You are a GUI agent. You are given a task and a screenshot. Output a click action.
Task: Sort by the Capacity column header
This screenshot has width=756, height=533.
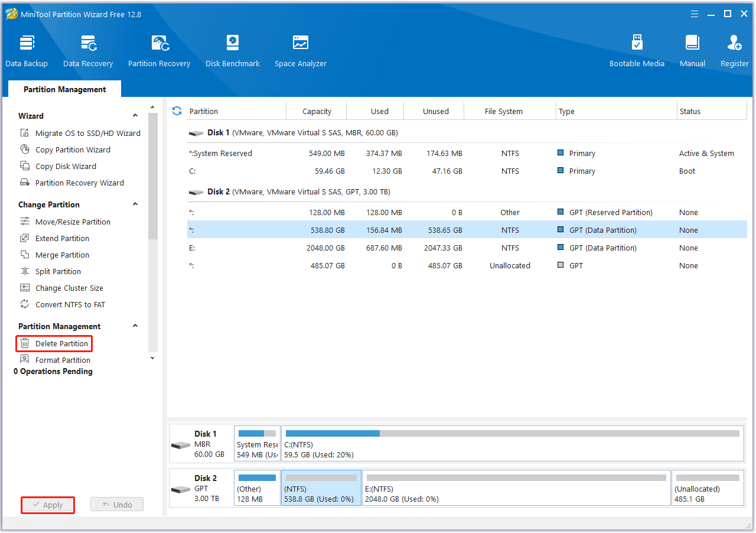click(317, 111)
